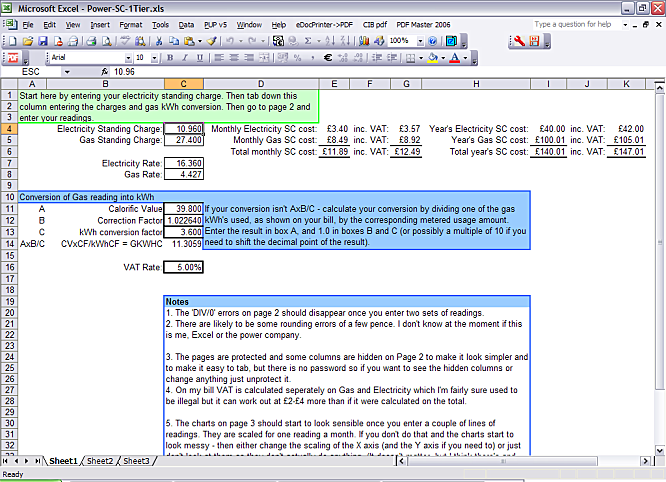This screenshot has height=482, width=666.
Task: Open Help via the blue question-mark icon
Action: tap(432, 41)
